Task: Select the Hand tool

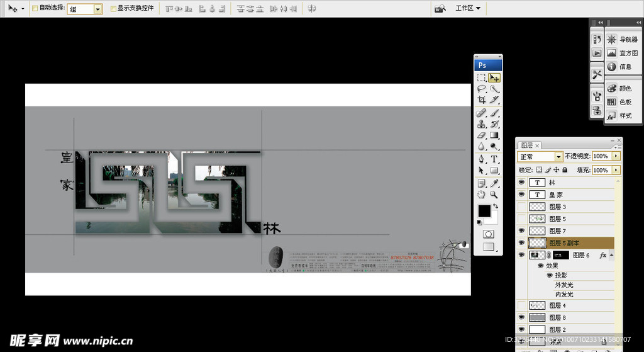Action: pyautogui.click(x=481, y=195)
